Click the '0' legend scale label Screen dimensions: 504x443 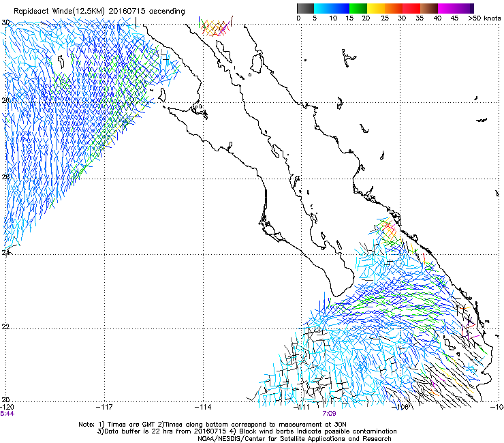click(x=298, y=18)
